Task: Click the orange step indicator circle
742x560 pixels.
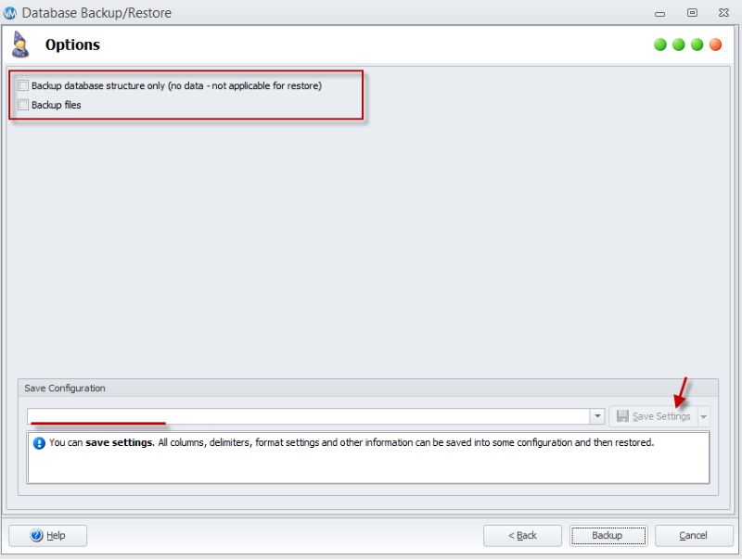Action: [x=715, y=45]
